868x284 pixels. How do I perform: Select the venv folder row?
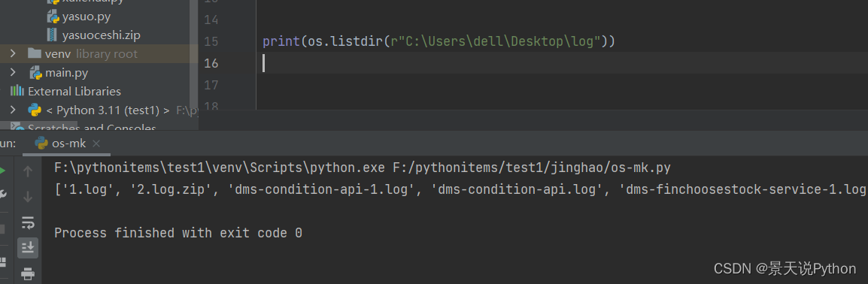click(x=99, y=53)
